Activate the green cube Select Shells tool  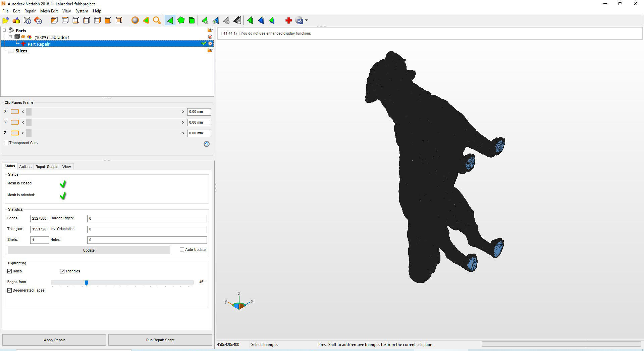(x=192, y=20)
